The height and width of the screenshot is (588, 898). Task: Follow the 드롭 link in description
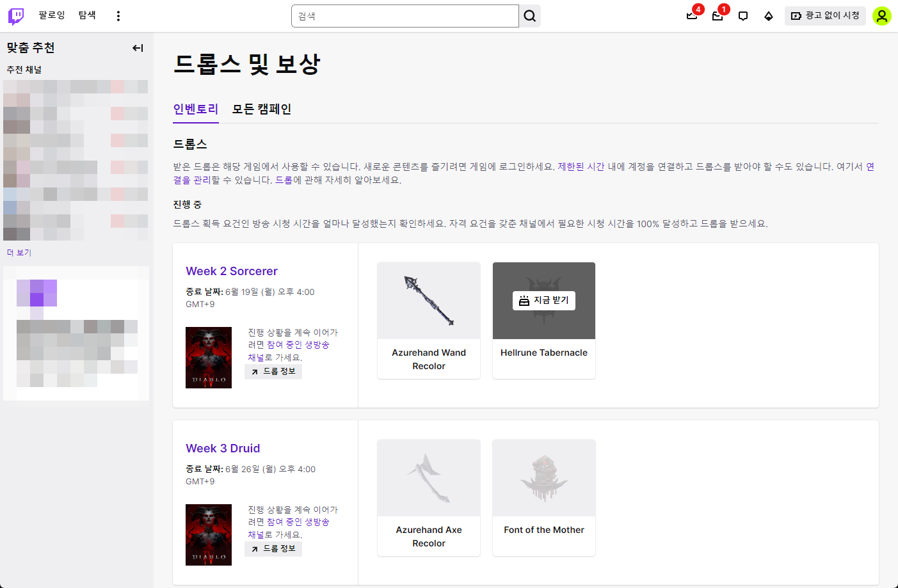[x=284, y=180]
